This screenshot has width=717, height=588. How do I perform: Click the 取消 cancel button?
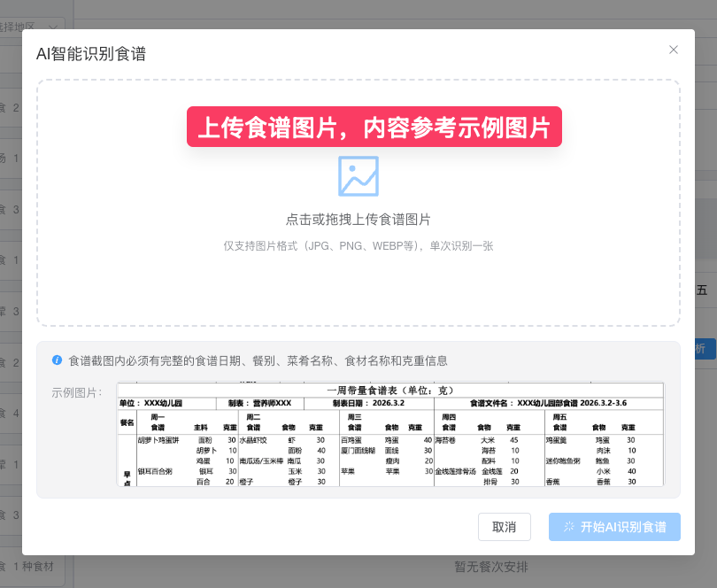coord(504,526)
